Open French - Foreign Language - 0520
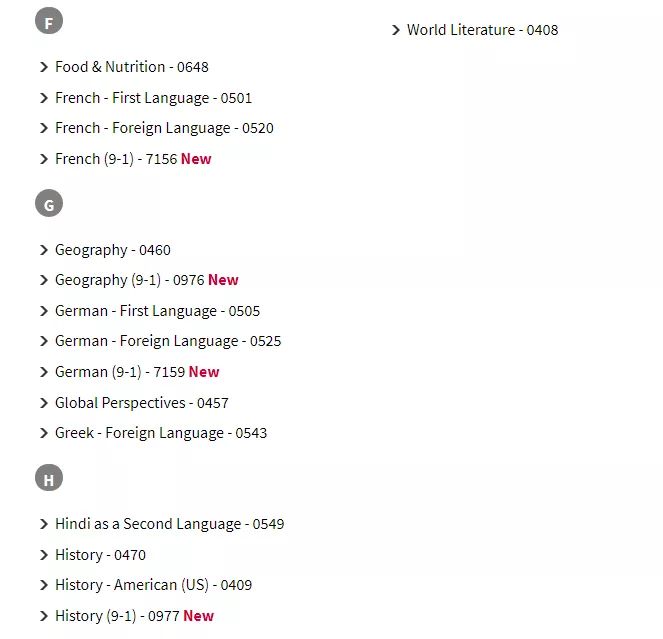Viewport: 663px width, 639px height. point(164,128)
